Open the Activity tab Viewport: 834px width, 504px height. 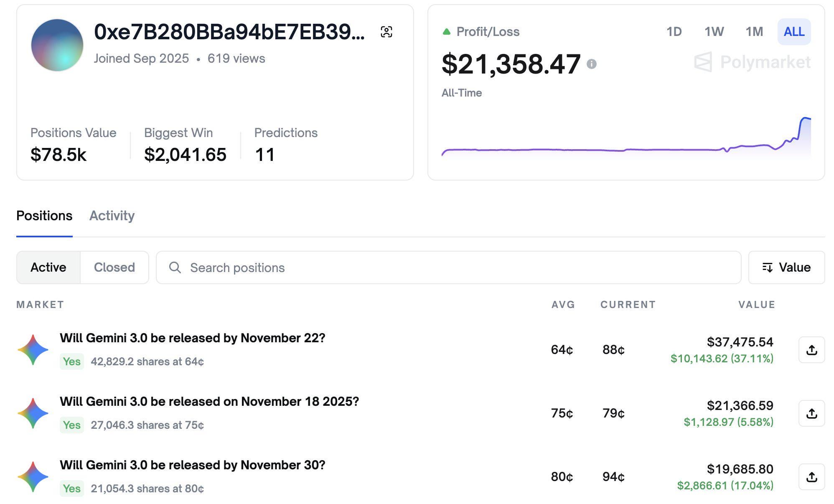point(112,216)
